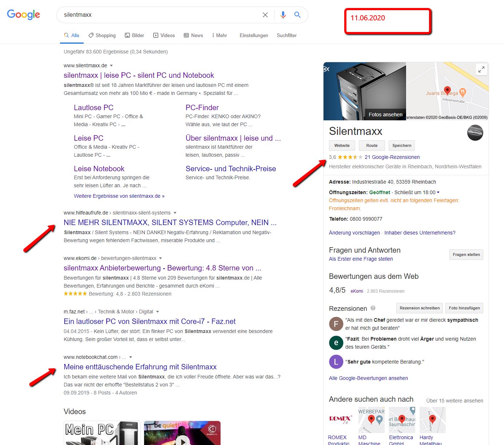This screenshot has width=504, height=445.
Task: Open Über silentmaxx sitelink
Action: coord(233,138)
